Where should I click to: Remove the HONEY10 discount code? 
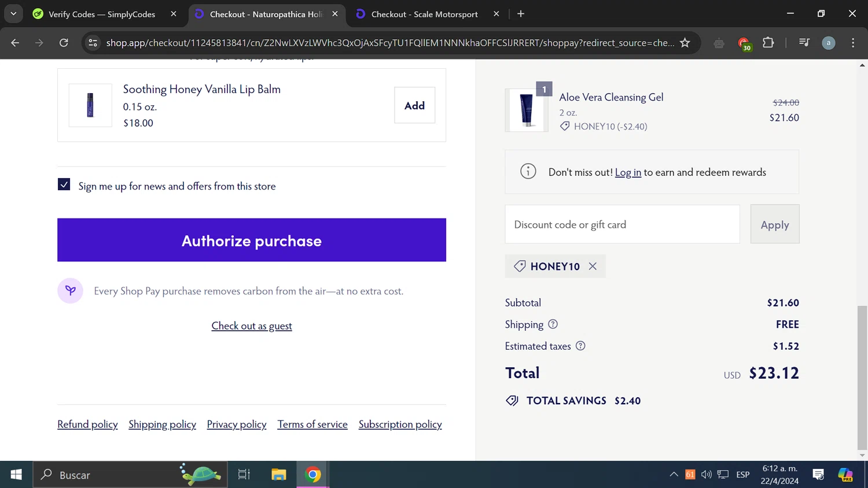pos(593,267)
